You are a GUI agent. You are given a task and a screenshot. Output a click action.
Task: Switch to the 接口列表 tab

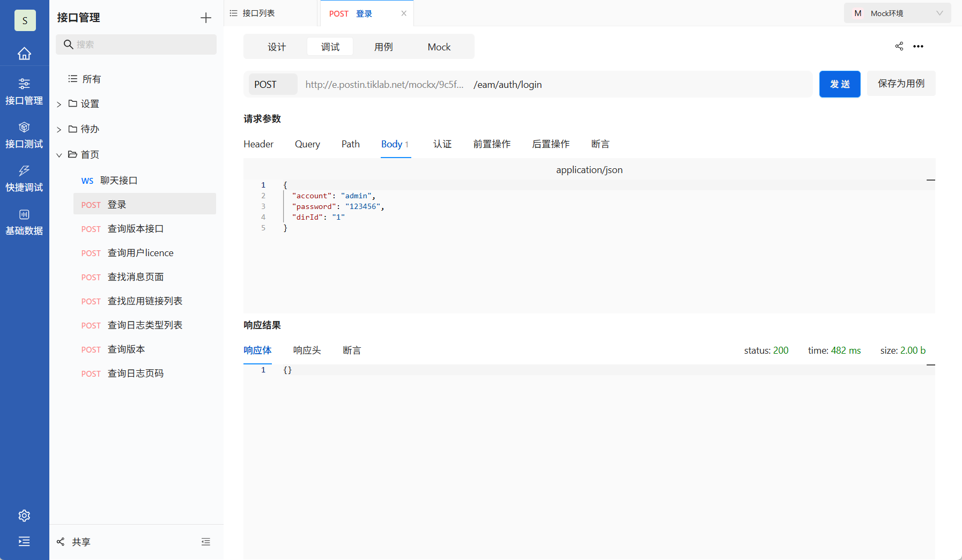253,13
